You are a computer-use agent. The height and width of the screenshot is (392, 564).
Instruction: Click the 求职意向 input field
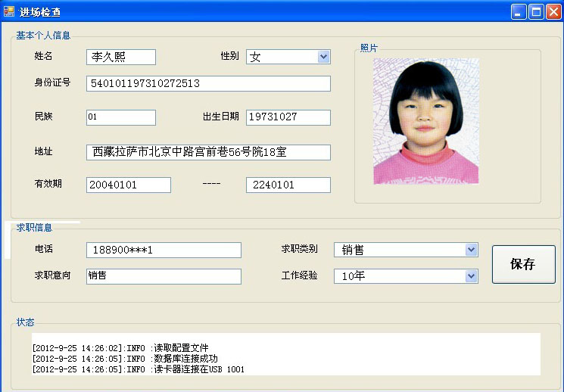tap(164, 276)
